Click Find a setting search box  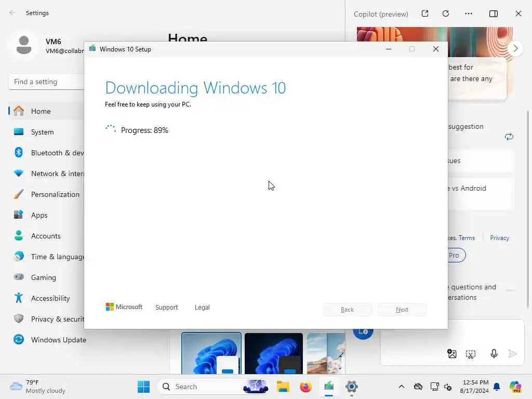point(46,82)
